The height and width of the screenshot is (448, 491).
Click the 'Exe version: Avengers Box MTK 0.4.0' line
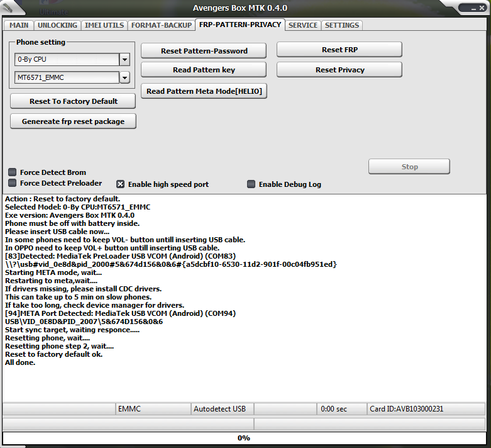point(70,215)
